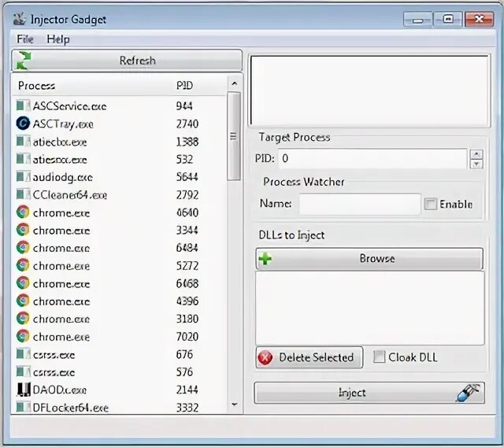504x447 pixels.
Task: Select the ASCService.exe icon
Action: click(x=23, y=105)
